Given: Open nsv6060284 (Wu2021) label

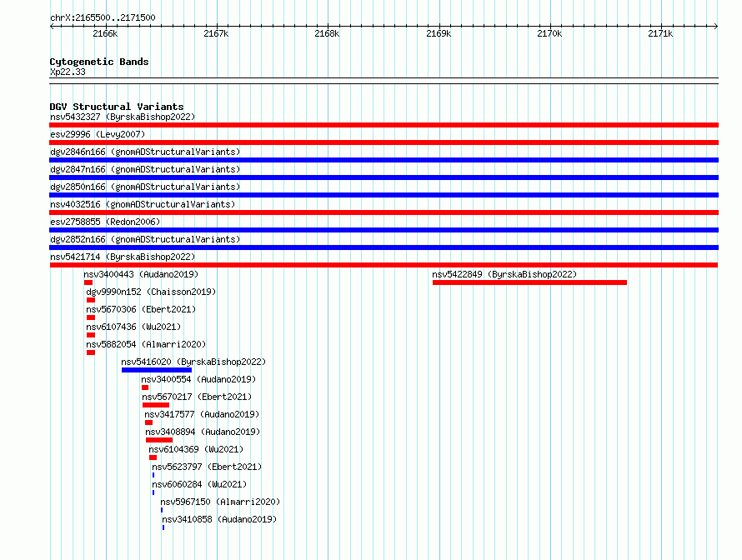Looking at the screenshot, I should tap(199, 484).
